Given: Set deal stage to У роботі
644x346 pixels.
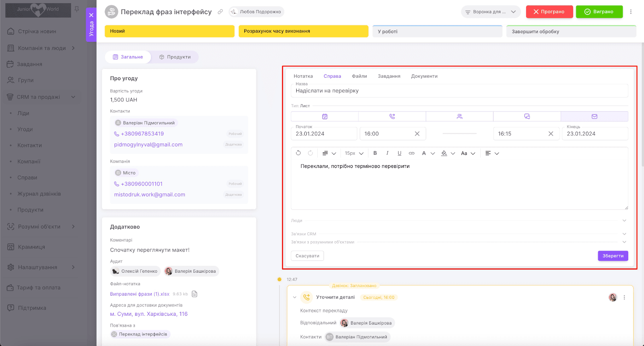Looking at the screenshot, I should tap(437, 31).
